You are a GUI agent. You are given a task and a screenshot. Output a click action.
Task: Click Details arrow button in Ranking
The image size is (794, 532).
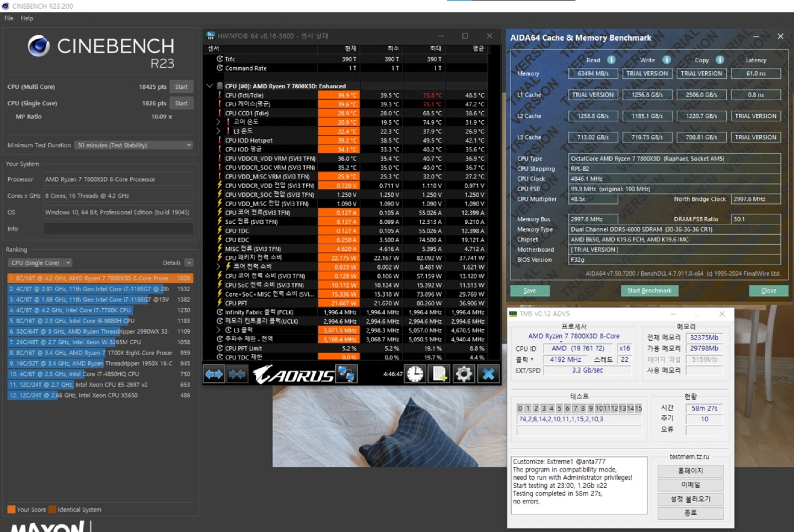pos(189,263)
